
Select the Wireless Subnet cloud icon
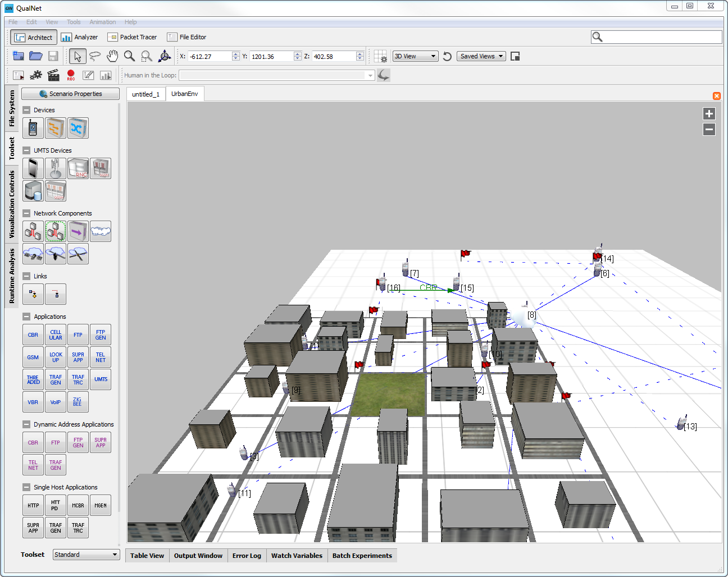[101, 231]
